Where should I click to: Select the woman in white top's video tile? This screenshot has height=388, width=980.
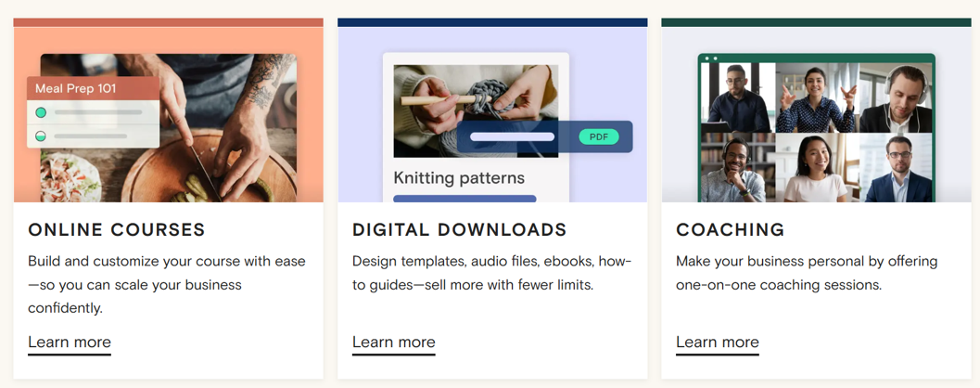815,168
